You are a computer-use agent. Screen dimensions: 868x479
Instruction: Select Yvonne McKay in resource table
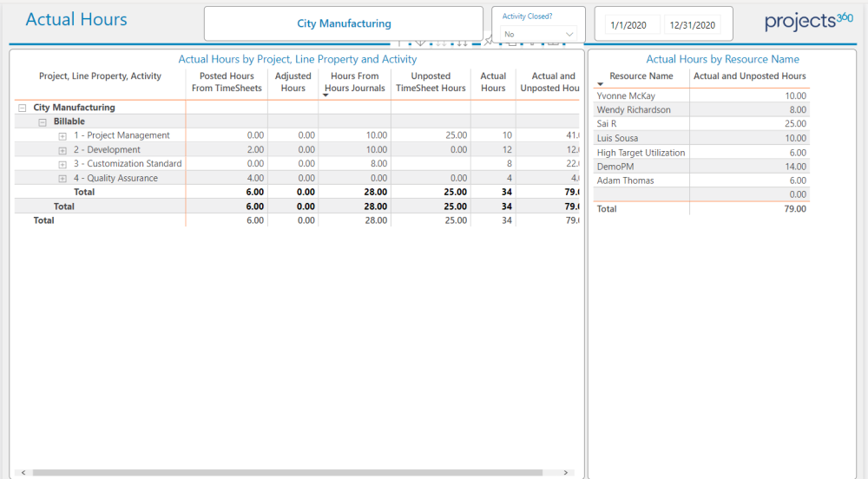[626, 96]
